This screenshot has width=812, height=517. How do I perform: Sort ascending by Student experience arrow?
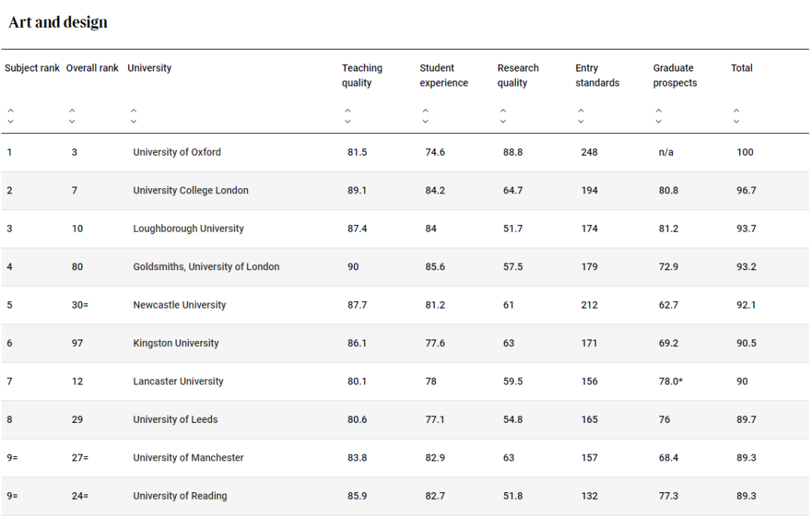426,111
